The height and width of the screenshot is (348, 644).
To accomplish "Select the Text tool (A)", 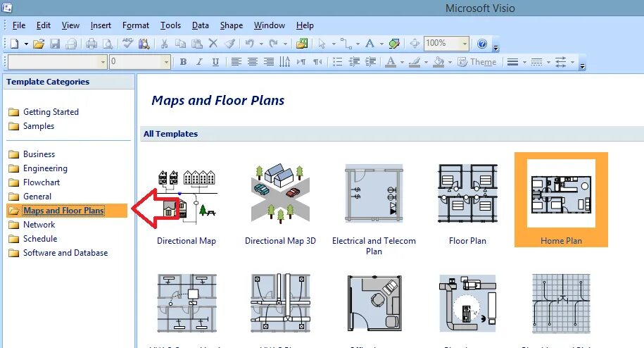I will [x=370, y=43].
